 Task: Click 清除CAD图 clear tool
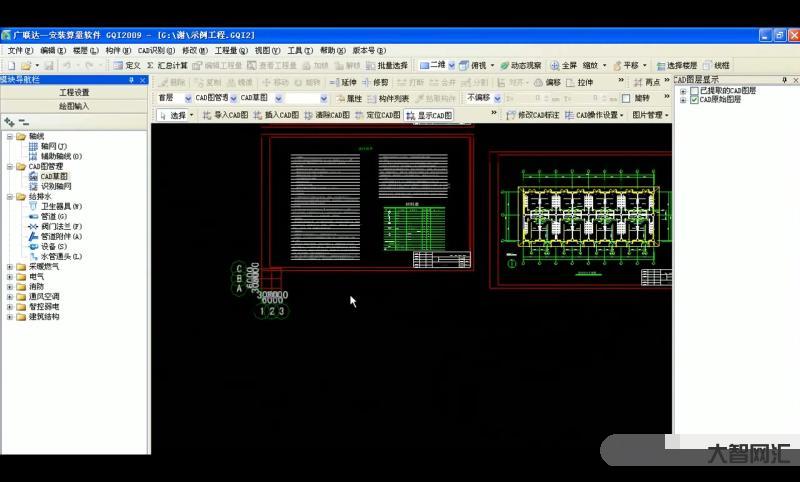[x=327, y=115]
